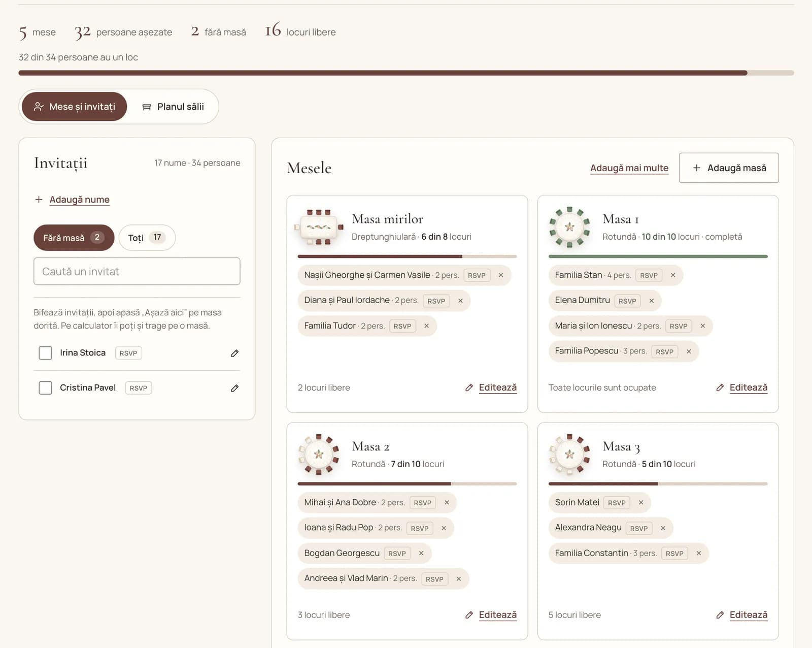Image resolution: width=812 pixels, height=648 pixels.
Task: Select the Toți filter showing 17
Action: tap(147, 238)
